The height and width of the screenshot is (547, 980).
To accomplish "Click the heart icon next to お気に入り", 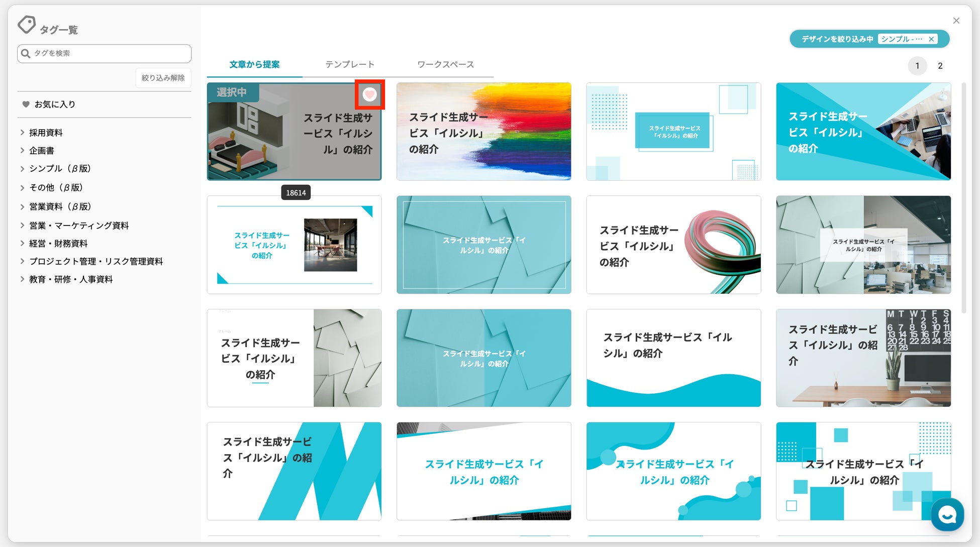I will click(26, 104).
